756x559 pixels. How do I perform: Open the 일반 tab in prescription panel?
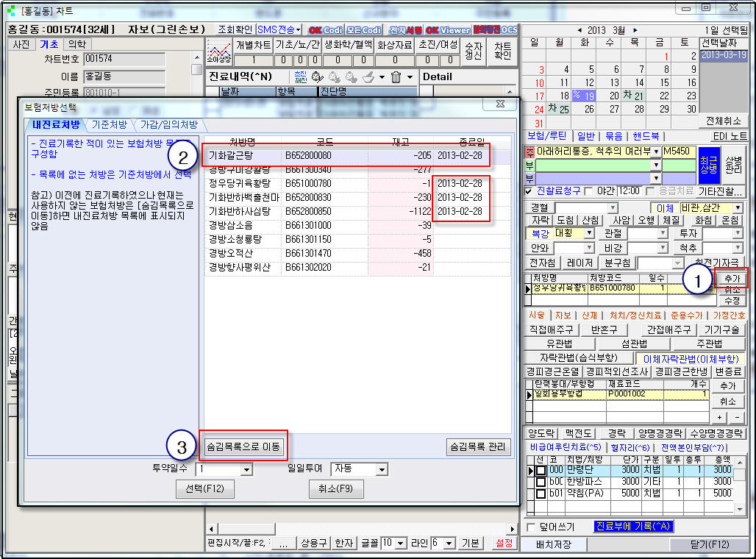tap(586, 137)
